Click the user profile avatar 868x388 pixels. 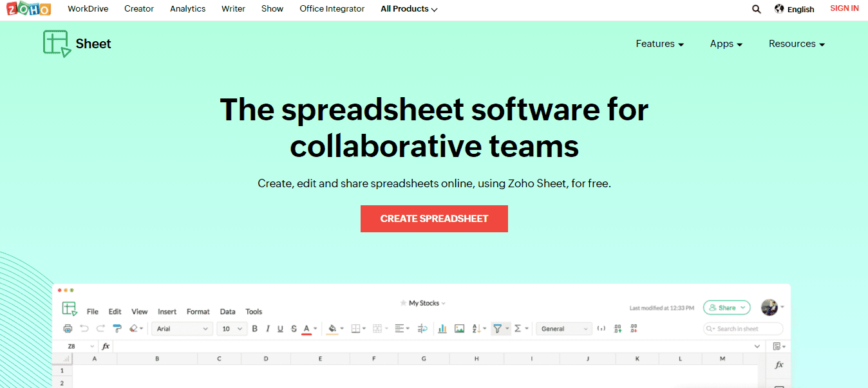pyautogui.click(x=769, y=308)
